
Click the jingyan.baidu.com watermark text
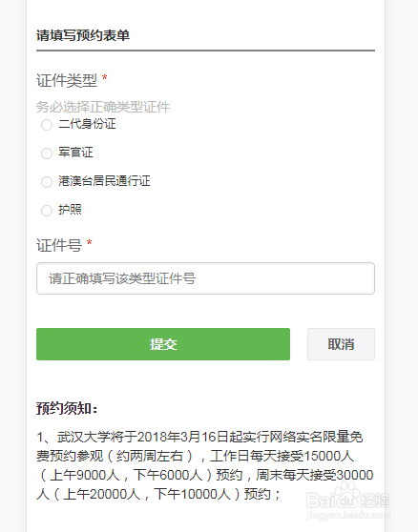[x=347, y=515]
